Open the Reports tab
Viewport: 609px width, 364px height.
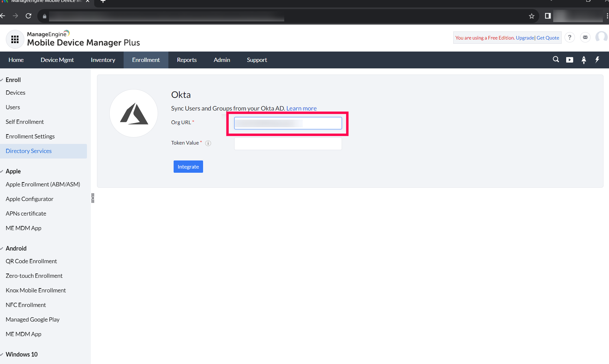point(187,60)
